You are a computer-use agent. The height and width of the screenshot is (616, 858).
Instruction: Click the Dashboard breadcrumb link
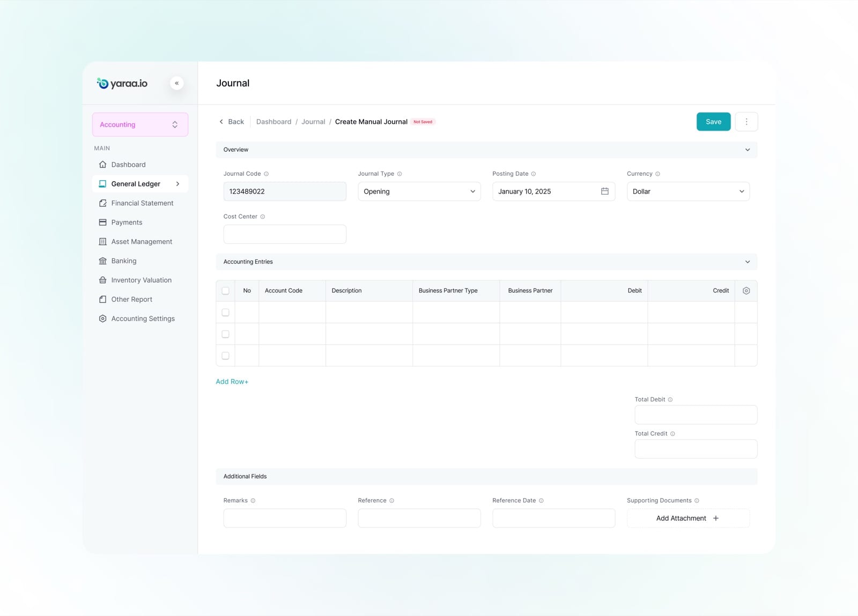click(x=273, y=122)
